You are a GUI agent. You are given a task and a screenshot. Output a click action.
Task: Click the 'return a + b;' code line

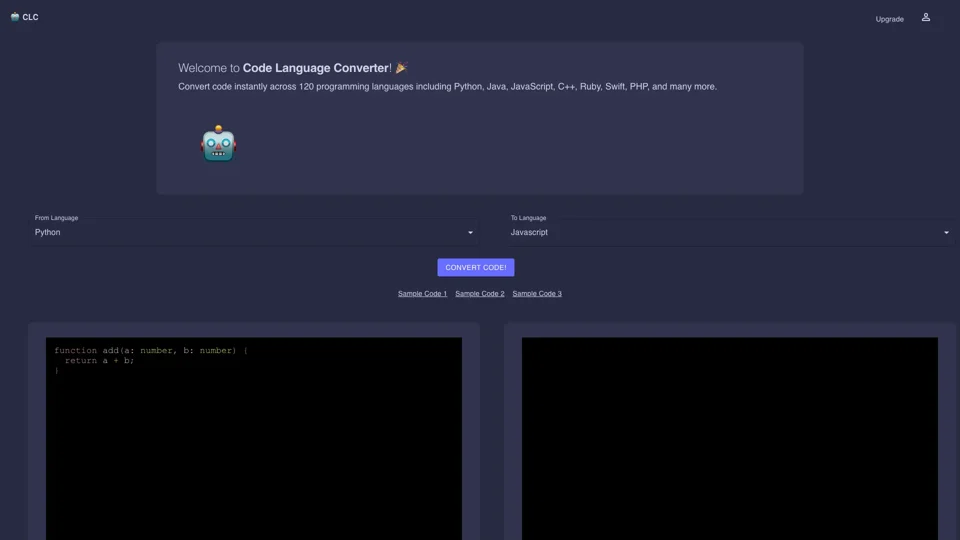click(99, 361)
